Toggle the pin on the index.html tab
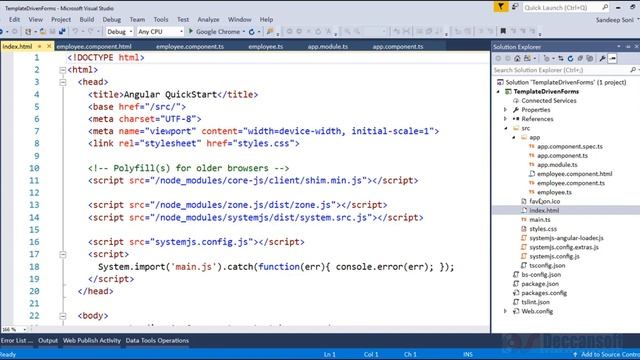640x360 pixels. tap(40, 46)
